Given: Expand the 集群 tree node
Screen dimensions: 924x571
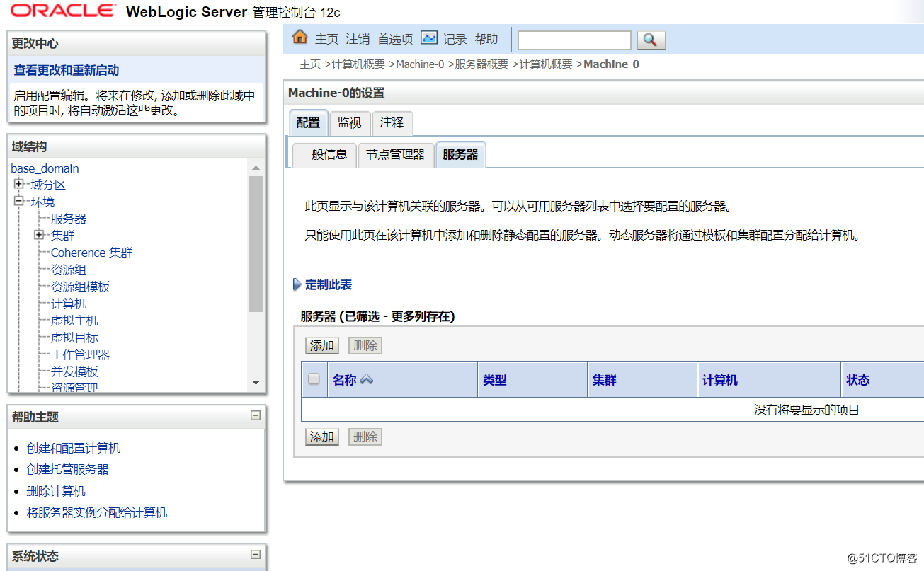Looking at the screenshot, I should click(x=39, y=235).
